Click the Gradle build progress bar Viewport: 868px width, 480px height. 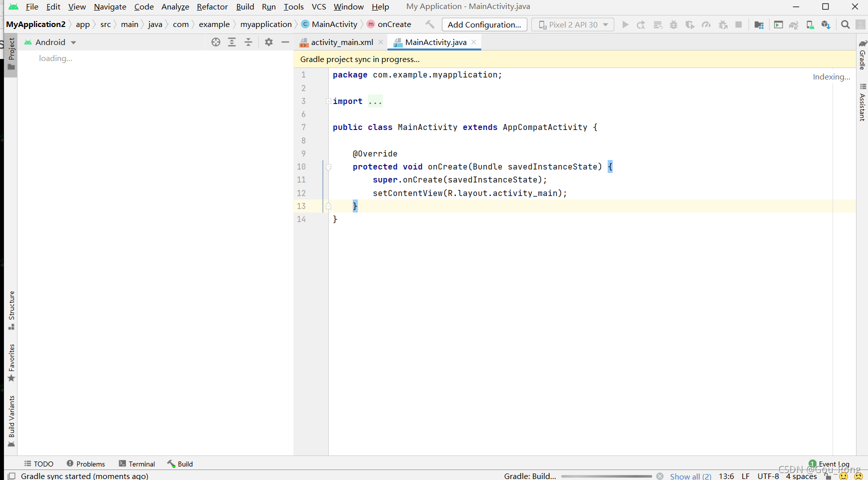click(x=606, y=476)
